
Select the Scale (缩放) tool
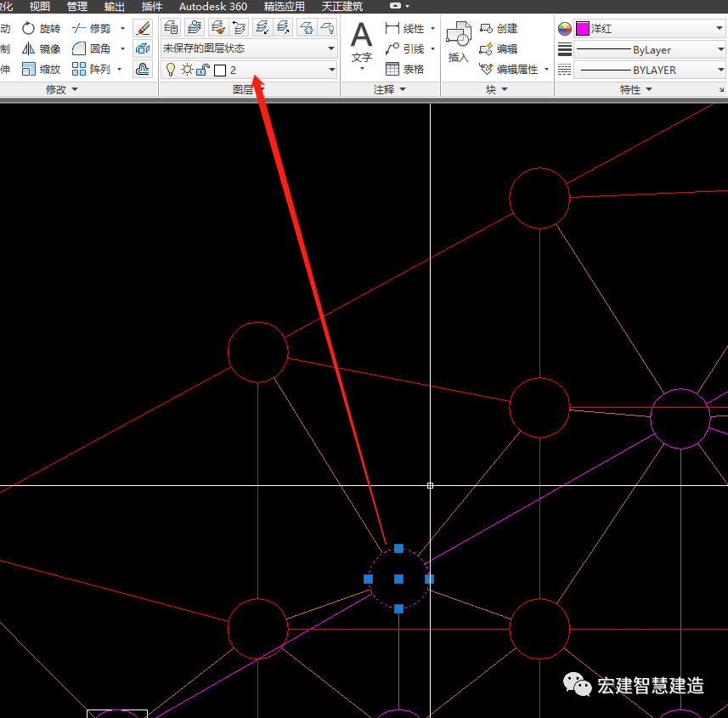pyautogui.click(x=42, y=69)
